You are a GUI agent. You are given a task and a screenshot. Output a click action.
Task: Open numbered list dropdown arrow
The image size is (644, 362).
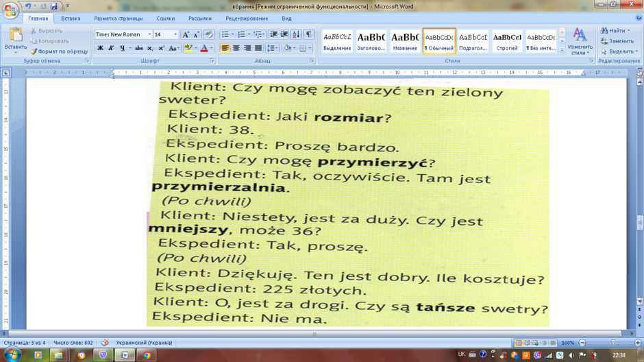pyautogui.click(x=249, y=34)
